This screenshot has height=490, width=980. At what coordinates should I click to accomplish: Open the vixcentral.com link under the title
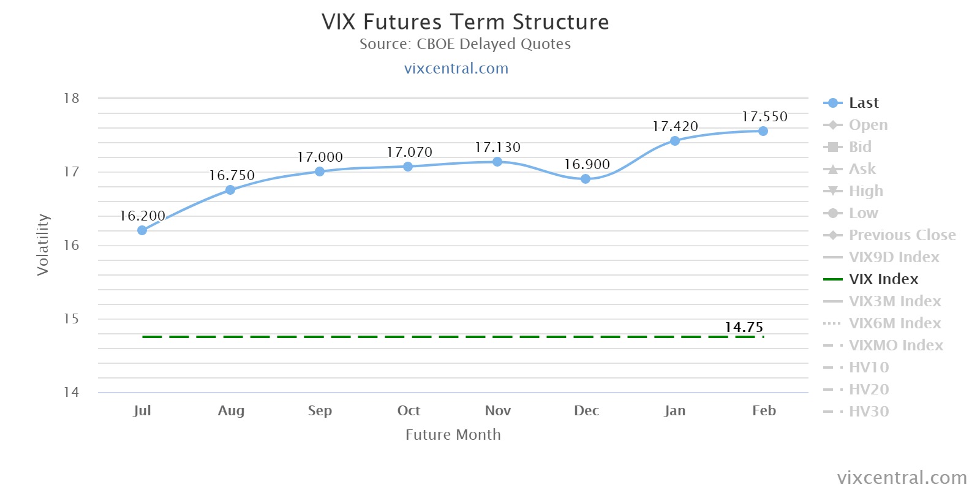[456, 68]
